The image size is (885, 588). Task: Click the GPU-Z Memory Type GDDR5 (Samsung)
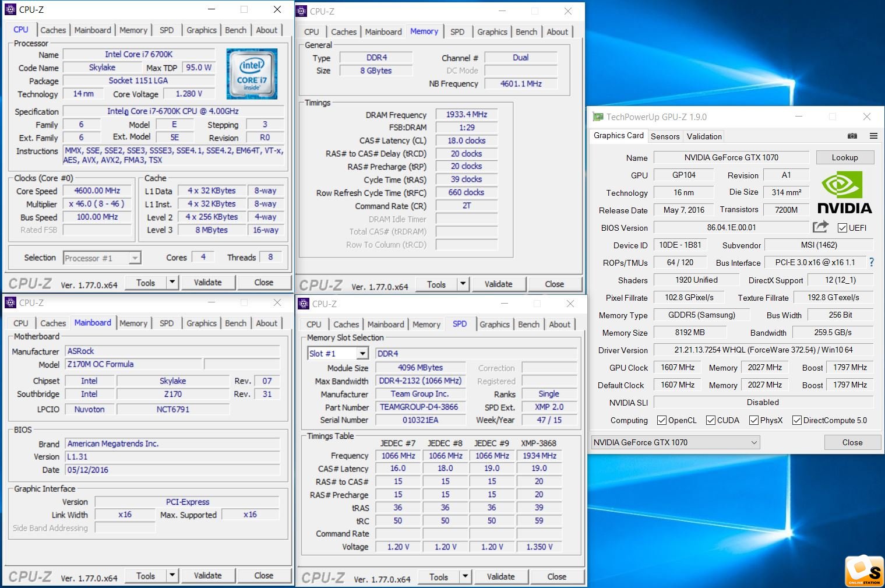point(701,315)
